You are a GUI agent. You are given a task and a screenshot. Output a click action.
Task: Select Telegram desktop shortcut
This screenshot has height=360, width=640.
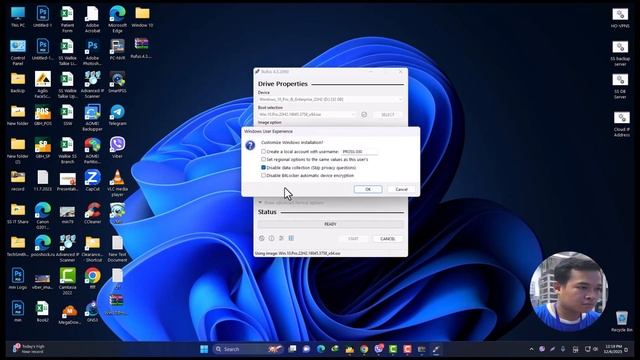click(117, 115)
